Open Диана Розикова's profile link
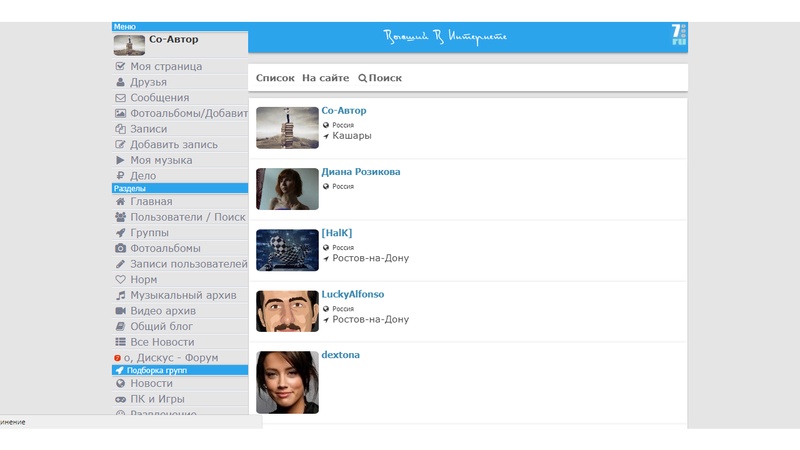800x450 pixels. (x=361, y=172)
